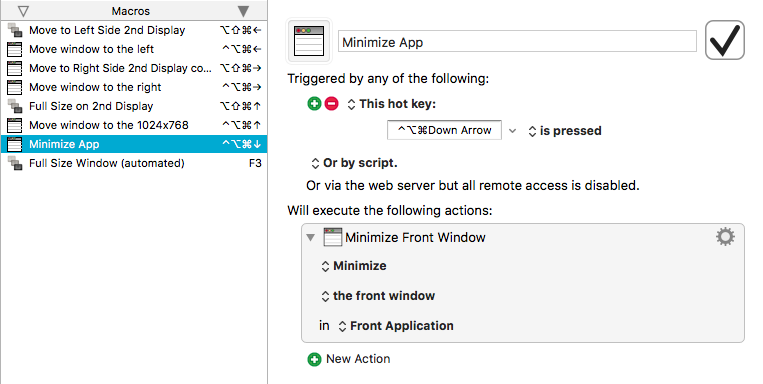The height and width of the screenshot is (384, 763).
Task: Click the macro name field 'Minimize App'
Action: click(517, 42)
